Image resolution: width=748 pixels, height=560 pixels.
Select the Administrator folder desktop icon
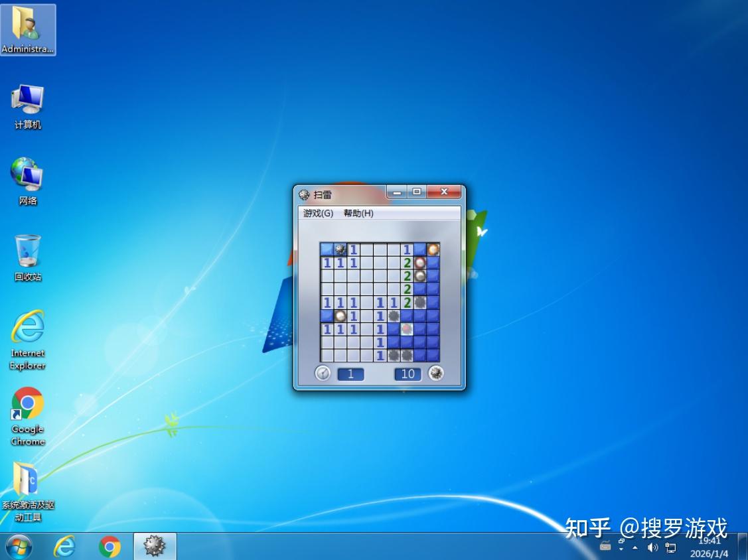point(28,30)
